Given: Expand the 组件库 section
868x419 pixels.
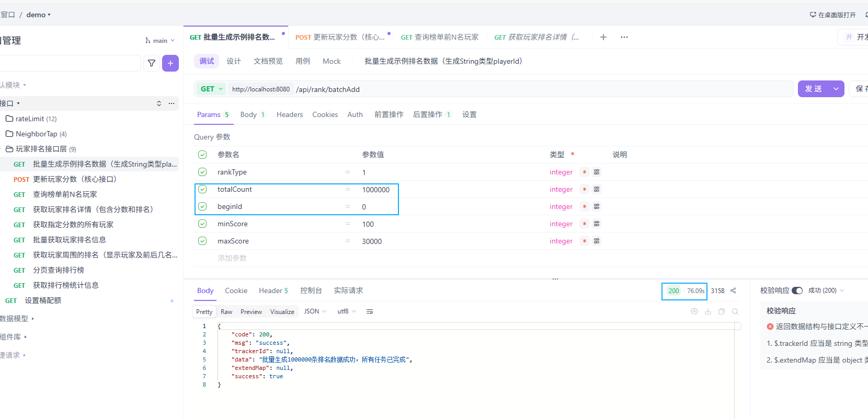Looking at the screenshot, I should click(x=13, y=337).
